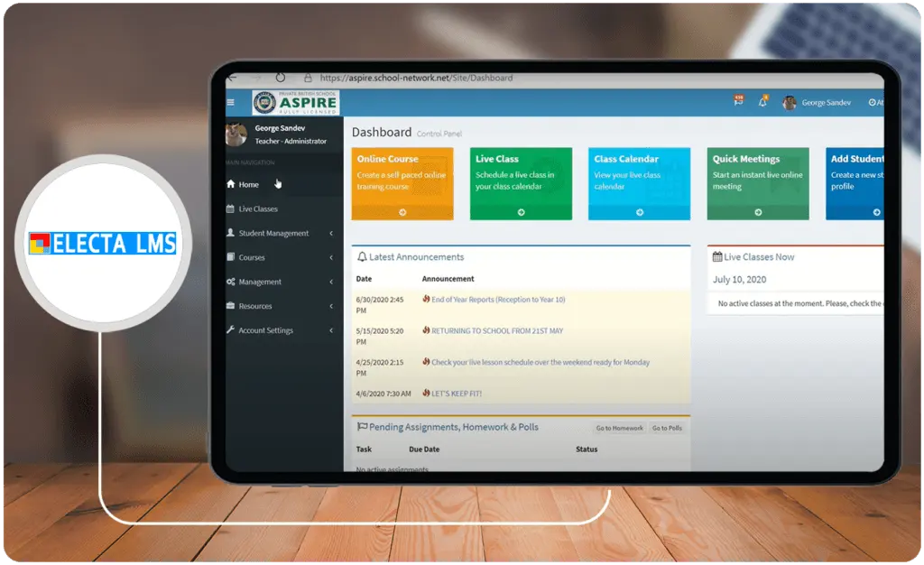Click the arrow icon on Online Course tile
Screen dimensions: 924x565
(402, 212)
